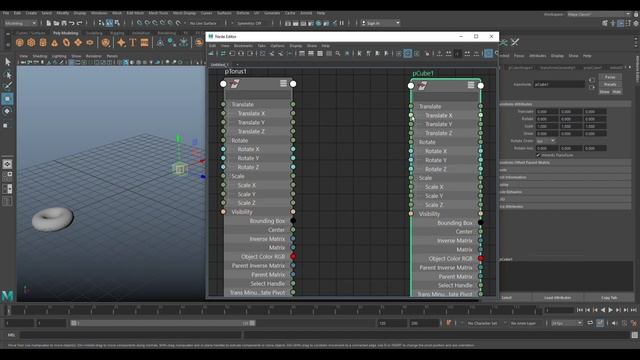Screen dimensions: 640x360
Task: Open the Workspace dropdown
Action: (599, 14)
